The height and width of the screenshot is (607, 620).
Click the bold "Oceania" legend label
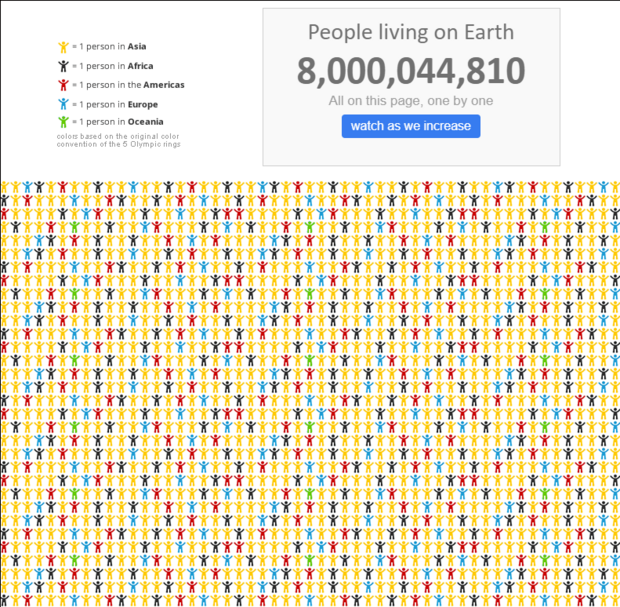145,122
